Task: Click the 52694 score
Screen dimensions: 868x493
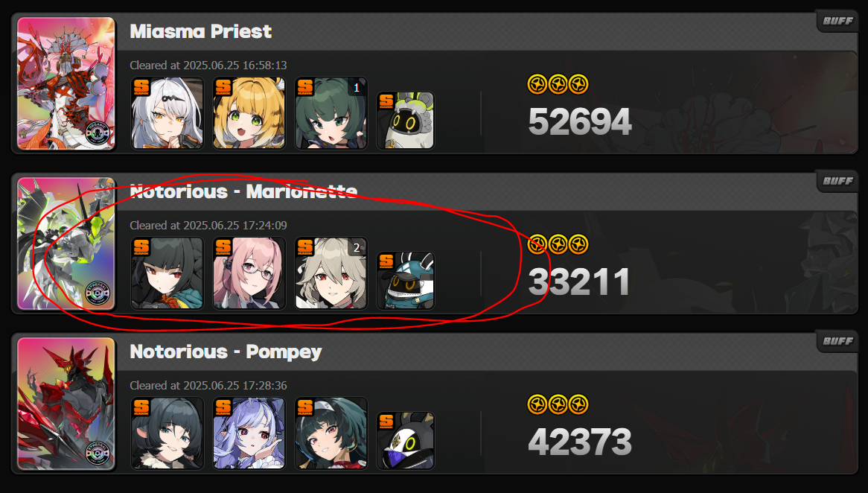Action: [580, 122]
